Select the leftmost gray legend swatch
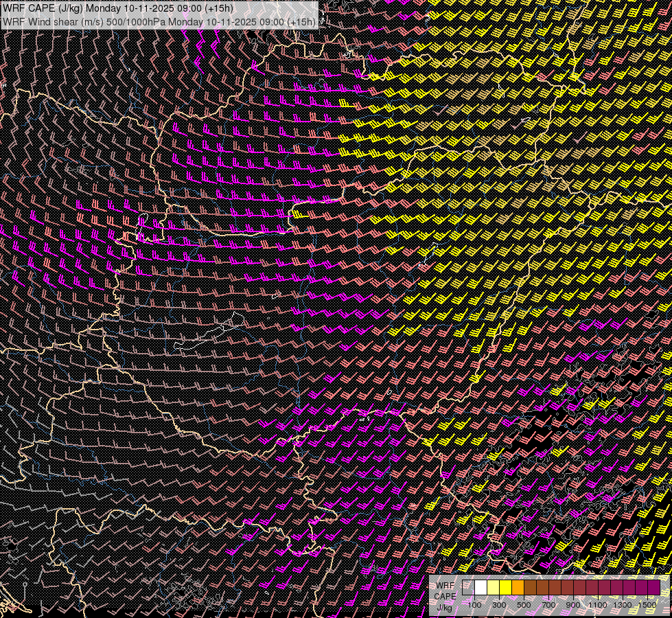672x618 pixels. tap(468, 587)
